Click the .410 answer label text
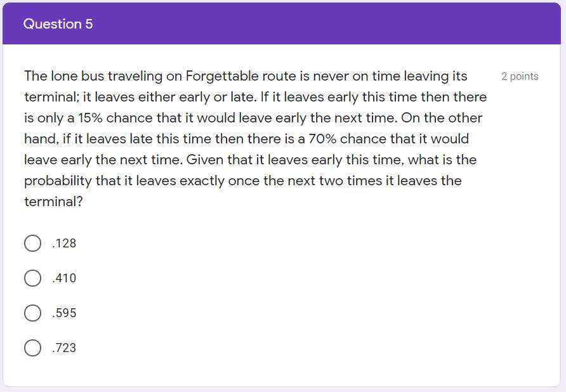The height and width of the screenshot is (392, 566). pos(63,278)
